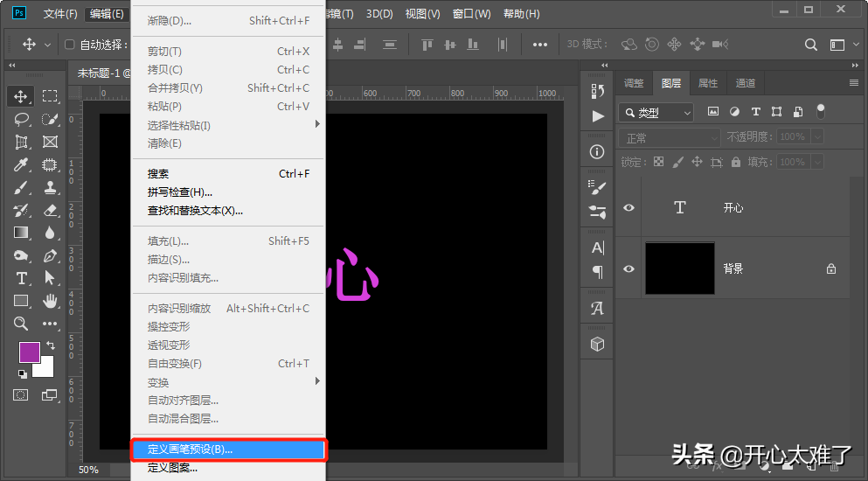
Task: Open the Paragraph panel icon
Action: [597, 271]
